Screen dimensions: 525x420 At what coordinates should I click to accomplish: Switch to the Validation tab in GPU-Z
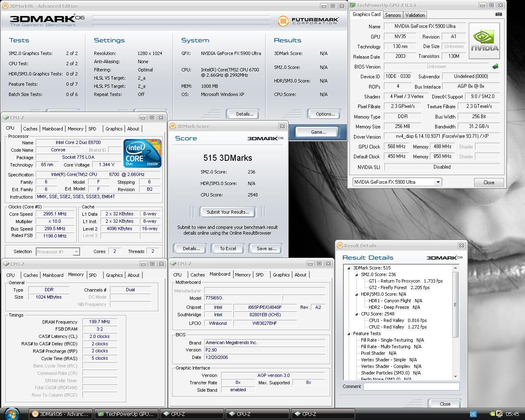[415, 15]
